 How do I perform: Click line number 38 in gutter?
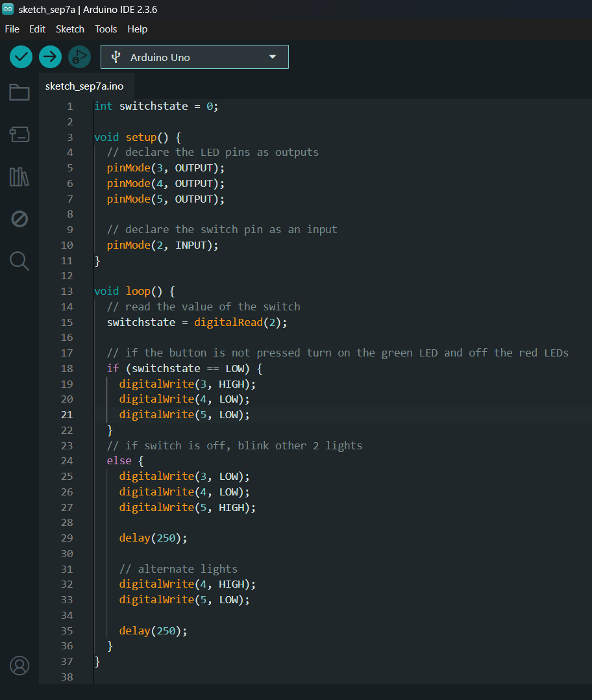tap(67, 677)
